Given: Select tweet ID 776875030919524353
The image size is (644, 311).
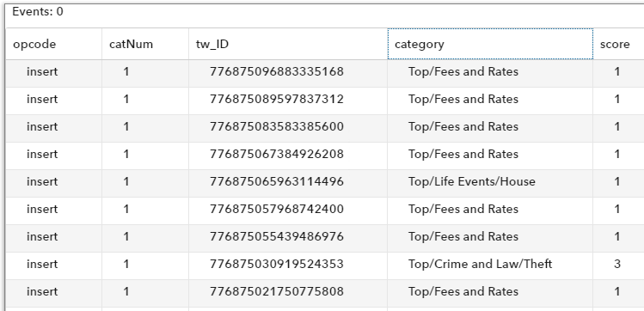Looking at the screenshot, I should (276, 265).
